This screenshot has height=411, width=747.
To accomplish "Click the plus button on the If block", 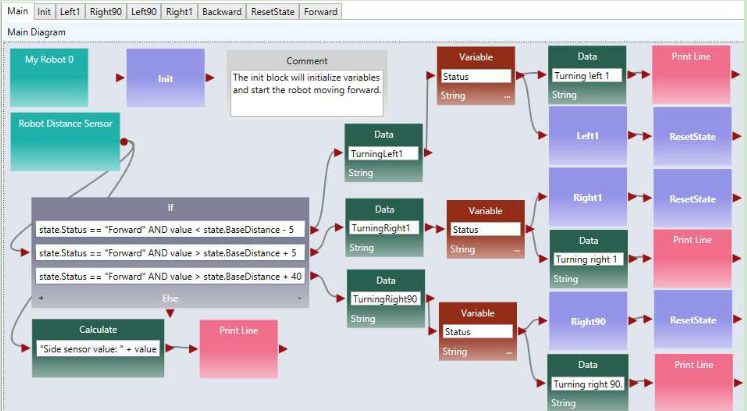I will [41, 298].
